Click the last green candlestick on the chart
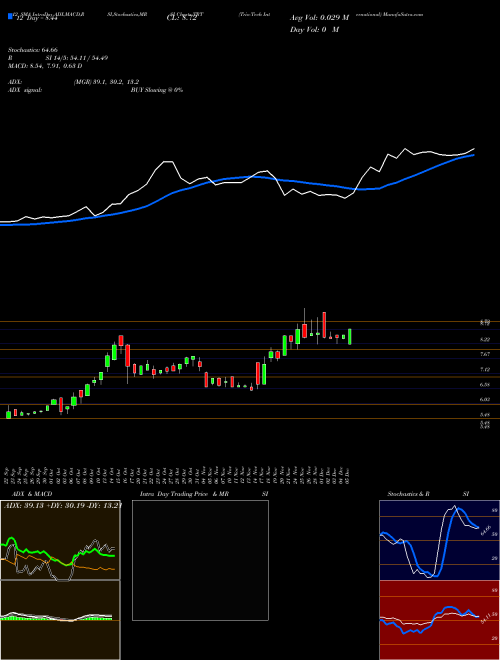 tap(350, 337)
